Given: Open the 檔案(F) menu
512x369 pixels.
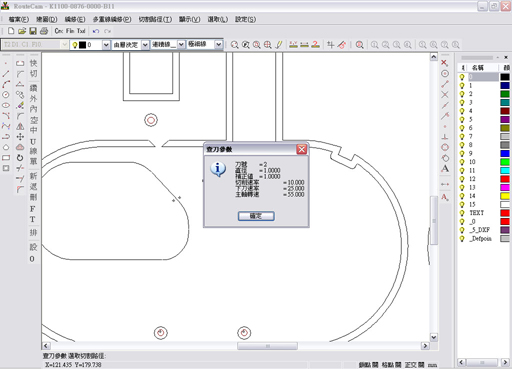Looking at the screenshot, I should [19, 19].
